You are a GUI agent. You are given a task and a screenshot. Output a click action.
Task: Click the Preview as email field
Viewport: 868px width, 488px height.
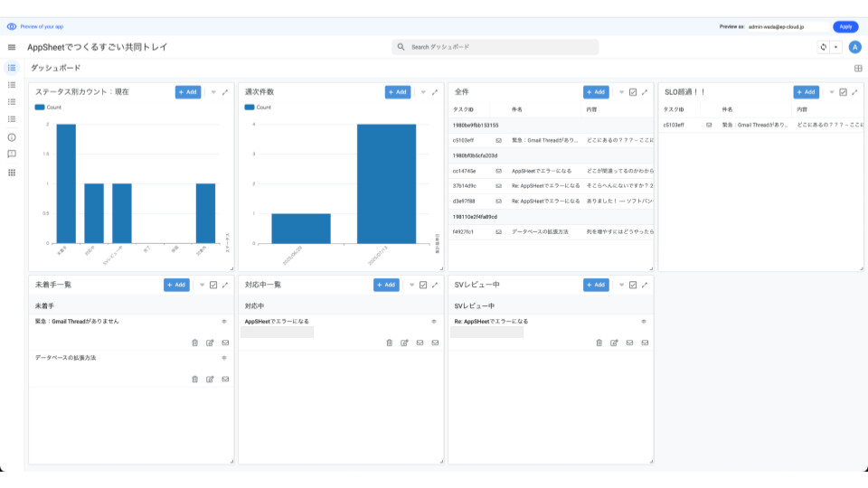point(788,26)
